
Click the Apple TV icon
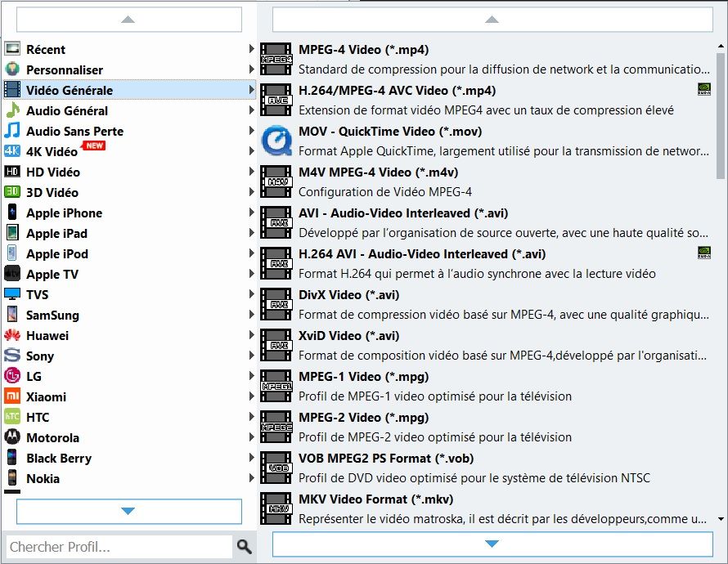pyautogui.click(x=12, y=273)
